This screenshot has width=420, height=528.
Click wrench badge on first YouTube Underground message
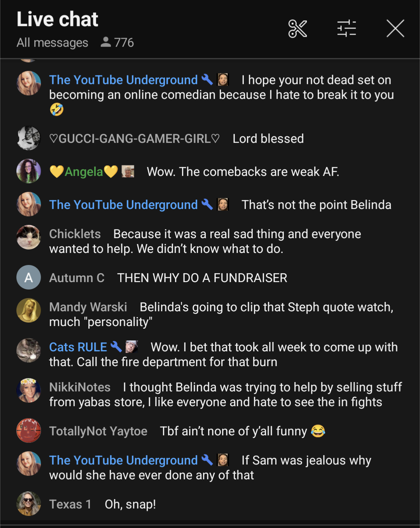coord(207,79)
